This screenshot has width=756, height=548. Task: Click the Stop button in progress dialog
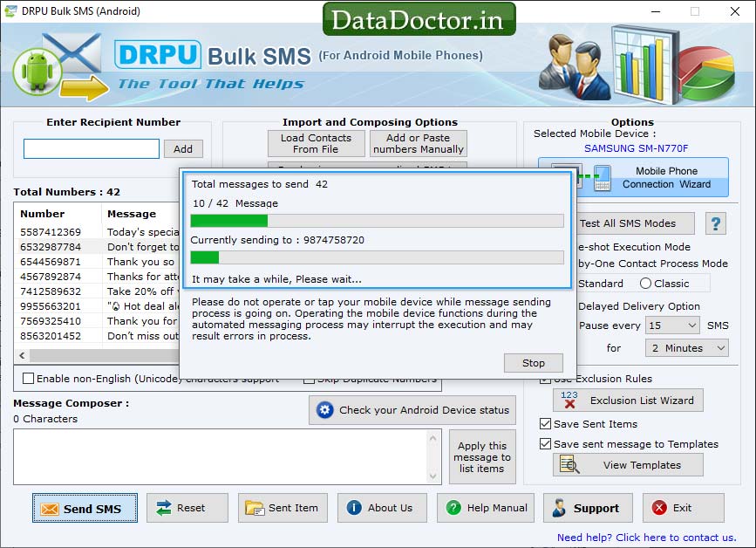(534, 363)
